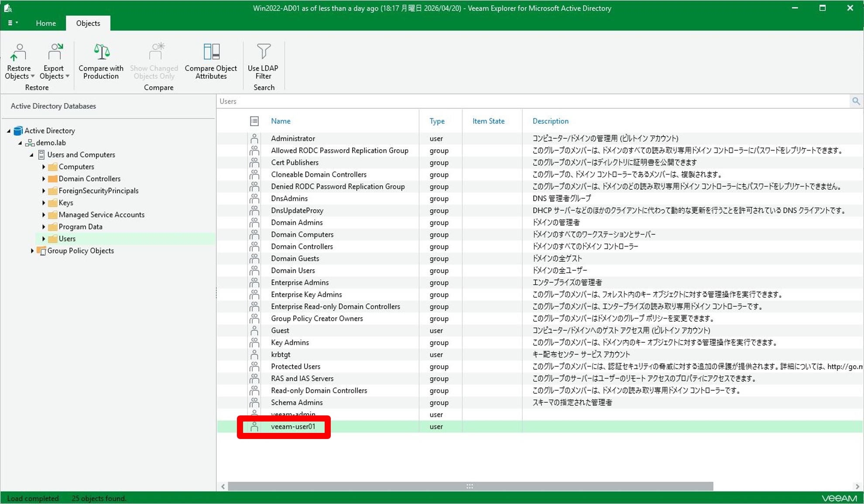This screenshot has height=504, width=864.
Task: Select the Objects ribbon tab
Action: click(x=88, y=23)
